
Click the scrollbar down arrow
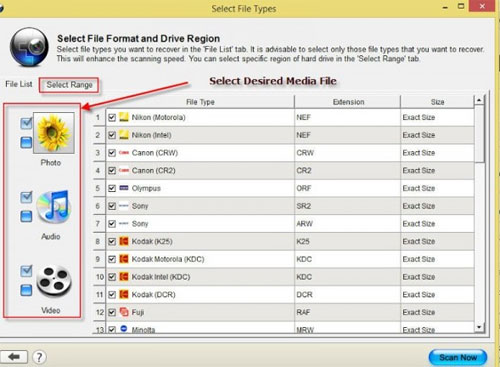click(479, 327)
